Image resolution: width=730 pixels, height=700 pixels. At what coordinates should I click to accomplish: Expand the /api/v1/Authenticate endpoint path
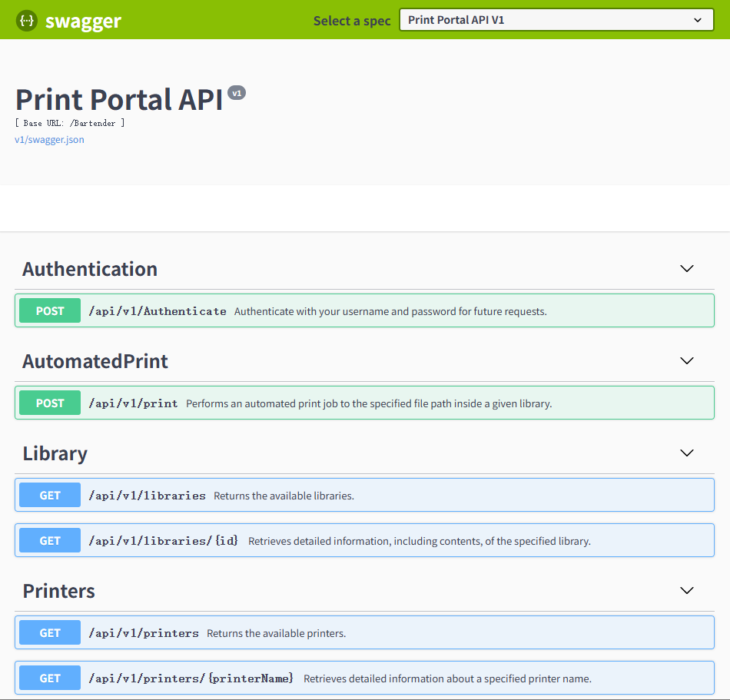[158, 311]
